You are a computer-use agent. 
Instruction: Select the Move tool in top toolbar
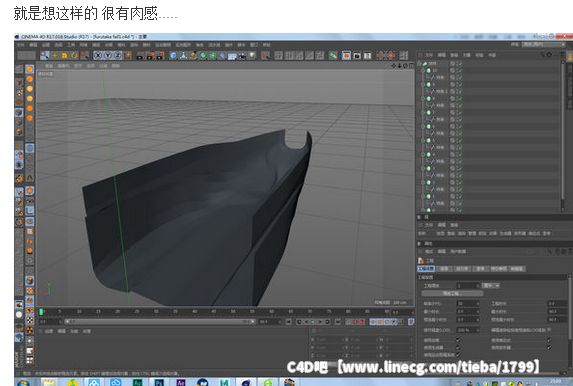(x=54, y=56)
